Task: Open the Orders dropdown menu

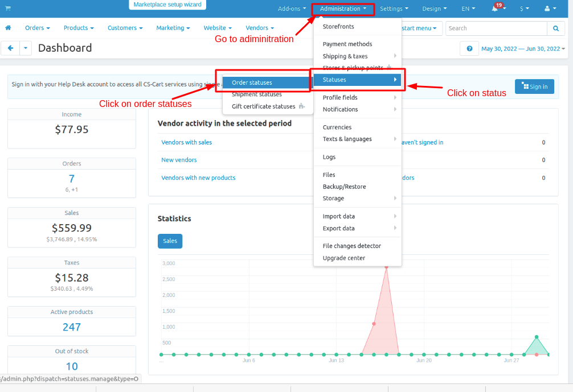Action: (x=38, y=28)
